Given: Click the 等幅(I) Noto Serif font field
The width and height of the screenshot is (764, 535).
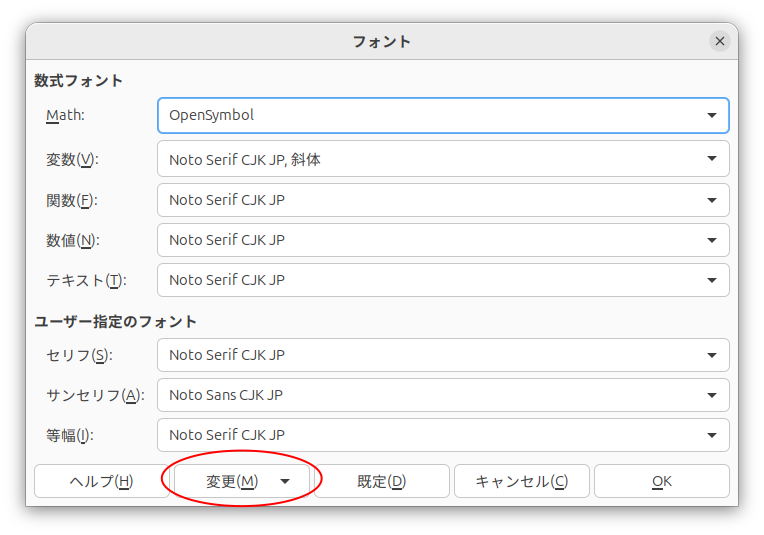Looking at the screenshot, I should pyautogui.click(x=443, y=435).
